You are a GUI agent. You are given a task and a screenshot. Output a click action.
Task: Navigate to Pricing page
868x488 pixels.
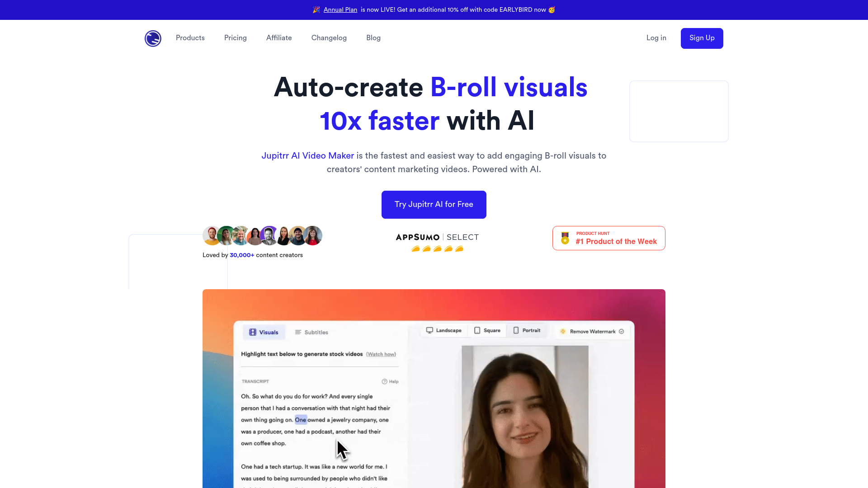tap(236, 38)
